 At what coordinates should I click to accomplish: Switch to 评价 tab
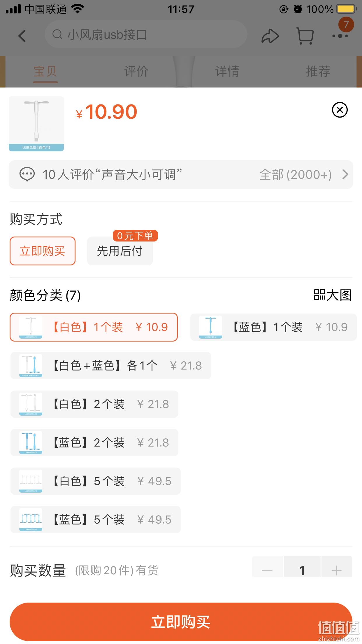136,71
